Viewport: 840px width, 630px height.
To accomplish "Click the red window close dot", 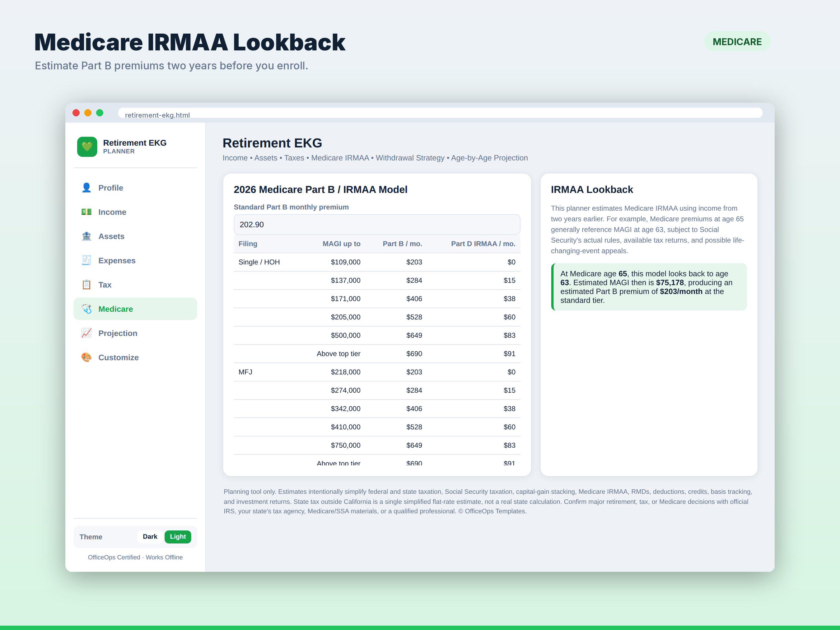I will 76,113.
